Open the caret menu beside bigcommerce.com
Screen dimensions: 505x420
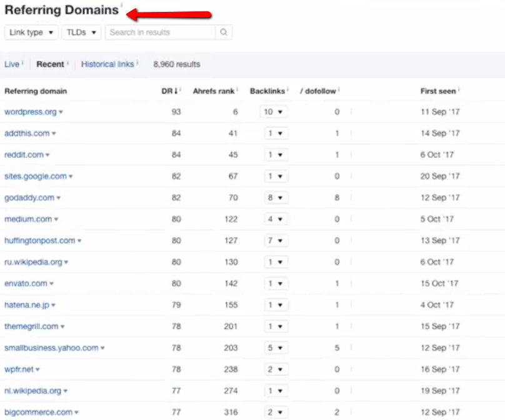pos(77,412)
